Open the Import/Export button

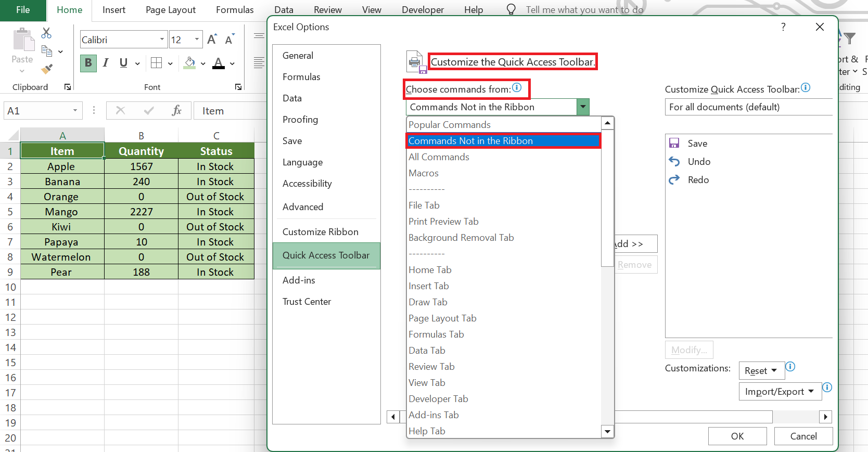780,392
